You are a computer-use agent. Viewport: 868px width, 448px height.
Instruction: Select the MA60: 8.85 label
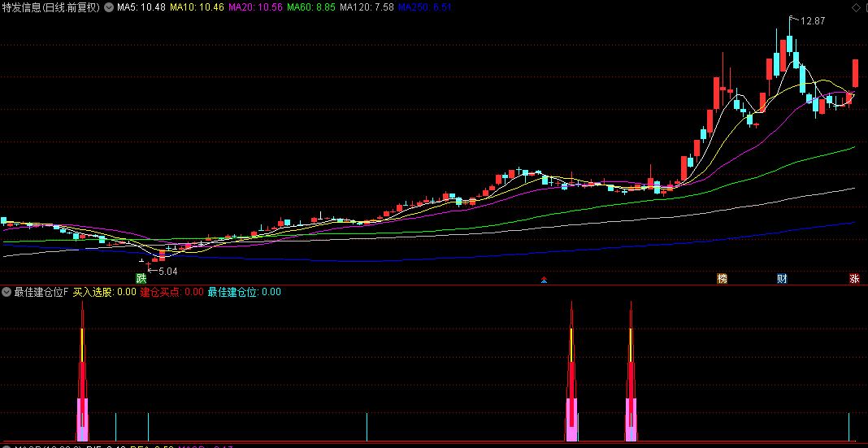click(311, 8)
